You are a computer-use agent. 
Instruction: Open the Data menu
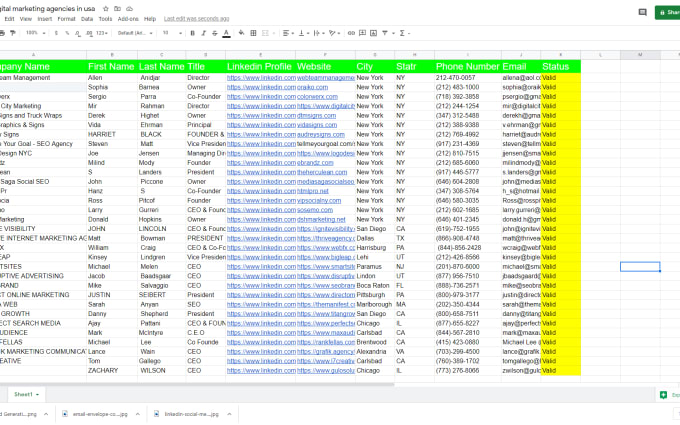click(87, 19)
